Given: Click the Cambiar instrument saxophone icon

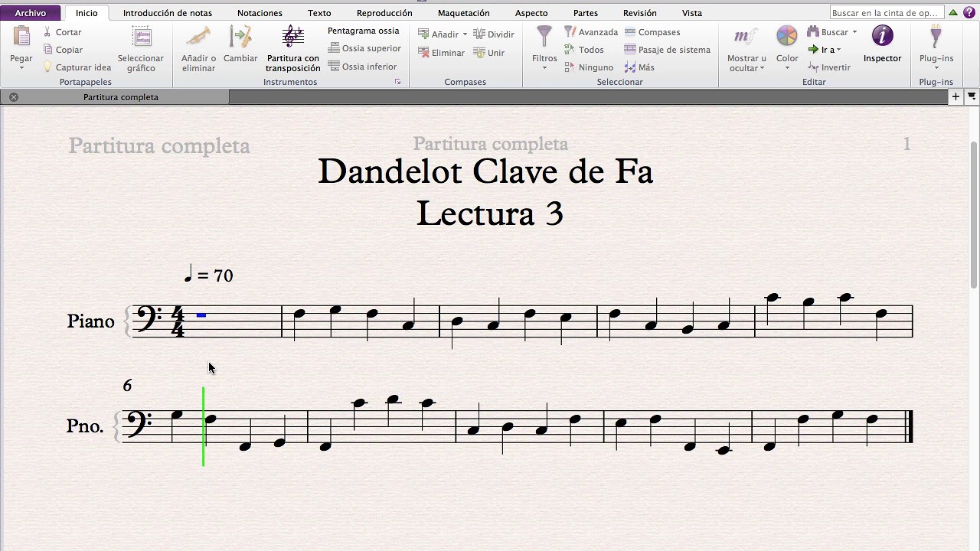Looking at the screenshot, I should tap(240, 37).
